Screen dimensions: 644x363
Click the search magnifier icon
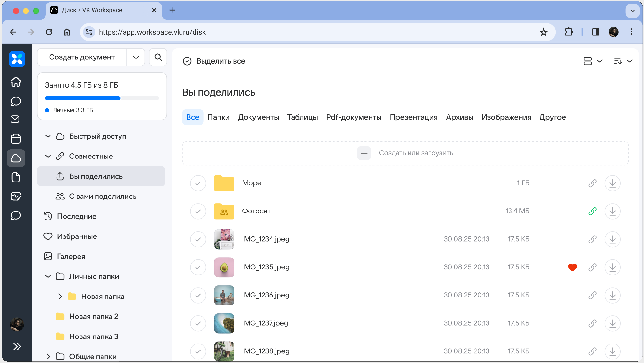click(158, 57)
